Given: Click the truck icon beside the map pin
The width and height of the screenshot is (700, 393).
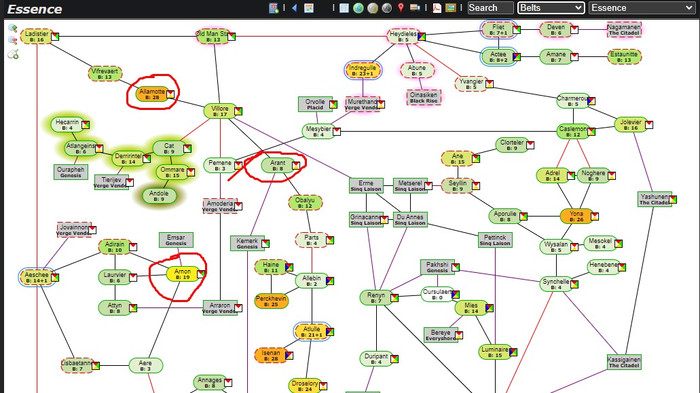Looking at the screenshot, I should pos(415,8).
